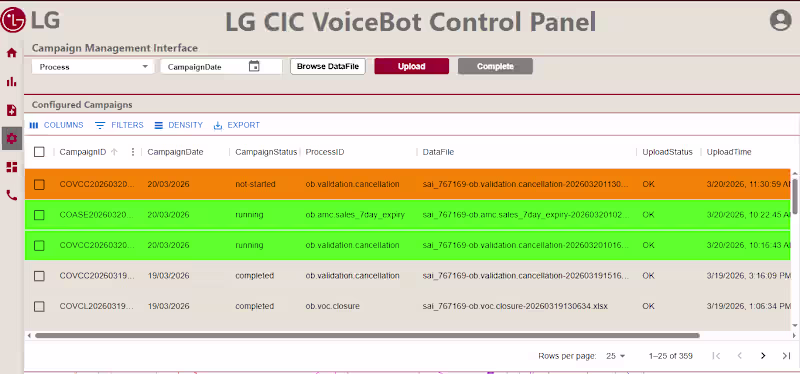Open the phone calls sidebar icon
The height and width of the screenshot is (374, 800).
pyautogui.click(x=11, y=195)
